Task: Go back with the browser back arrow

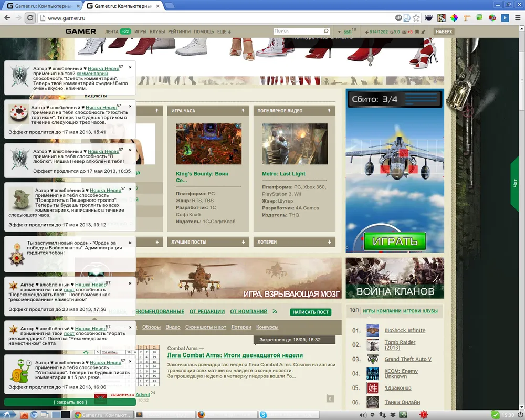Action: tap(7, 18)
